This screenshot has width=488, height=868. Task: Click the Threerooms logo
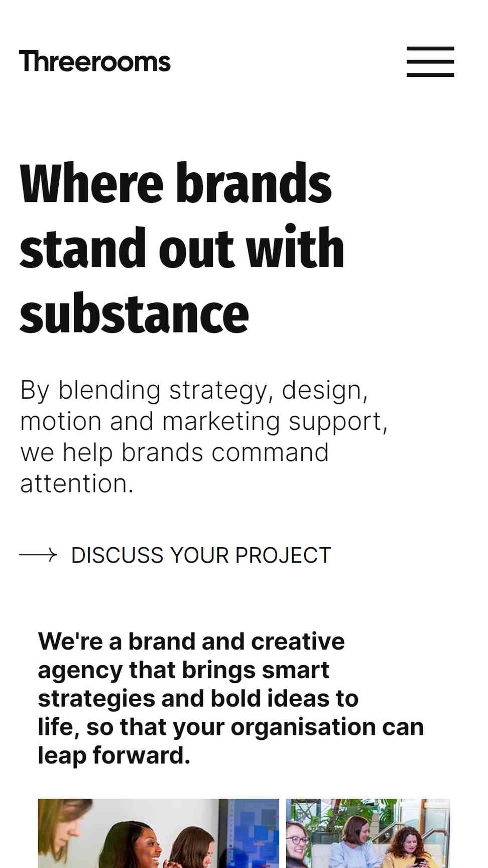pos(95,62)
